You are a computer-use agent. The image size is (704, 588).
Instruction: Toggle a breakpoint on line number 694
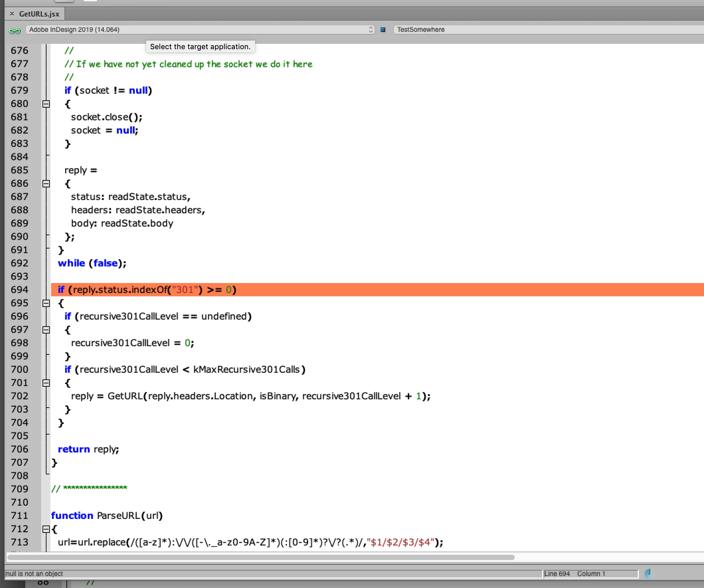pos(20,289)
